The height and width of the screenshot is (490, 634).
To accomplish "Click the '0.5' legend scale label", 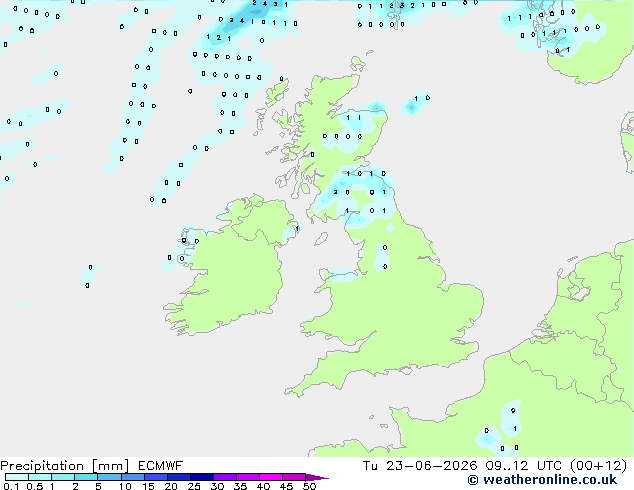I will click(35, 486).
